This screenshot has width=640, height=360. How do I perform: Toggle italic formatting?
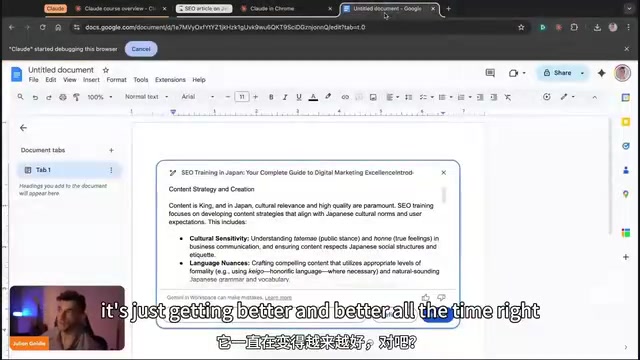coord(285,97)
